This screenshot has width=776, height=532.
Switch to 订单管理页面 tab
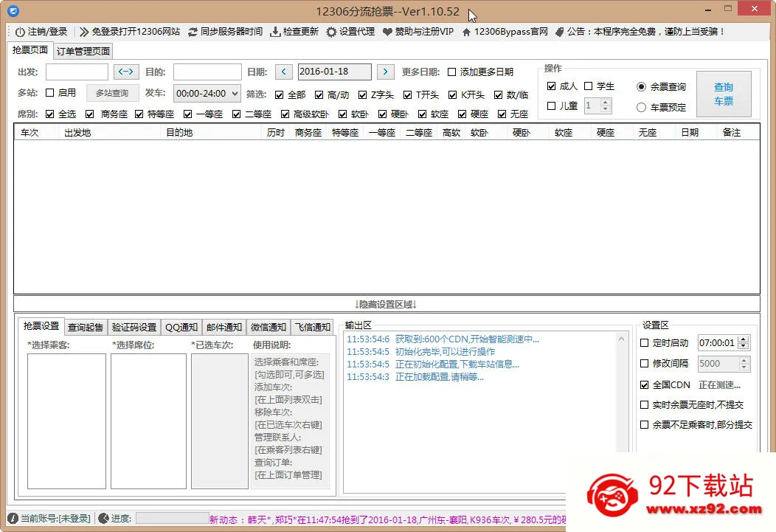pyautogui.click(x=83, y=51)
